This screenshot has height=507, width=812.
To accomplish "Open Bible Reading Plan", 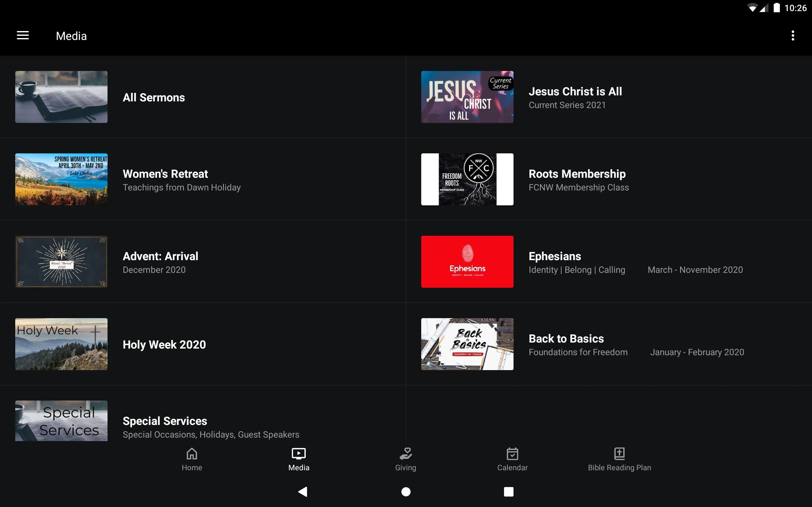I will coord(619,459).
